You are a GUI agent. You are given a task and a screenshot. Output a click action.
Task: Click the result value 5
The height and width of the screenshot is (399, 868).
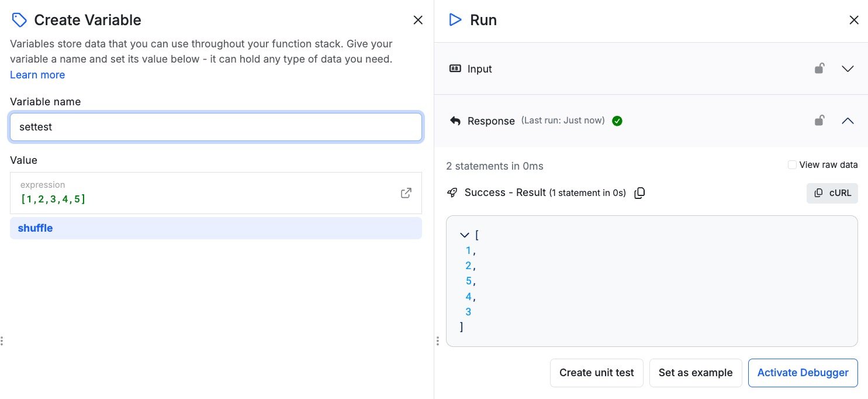(469, 281)
